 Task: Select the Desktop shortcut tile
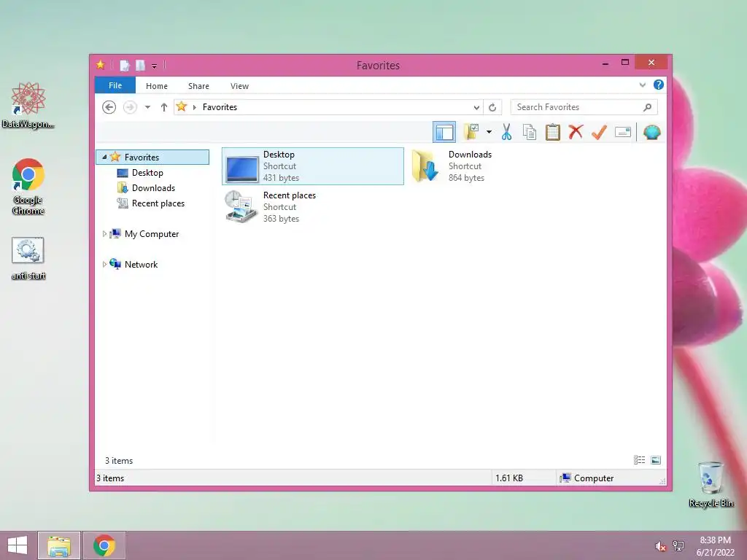coord(312,166)
